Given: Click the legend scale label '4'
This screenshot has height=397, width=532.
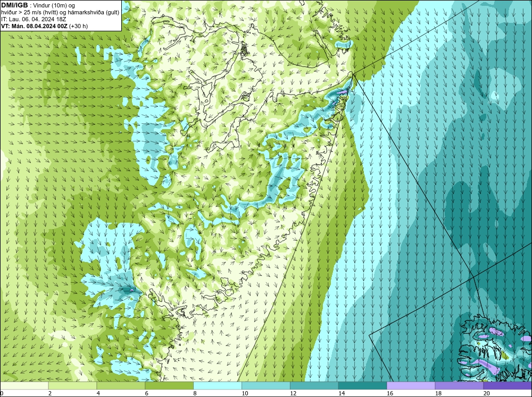Looking at the screenshot, I should [x=98, y=393].
